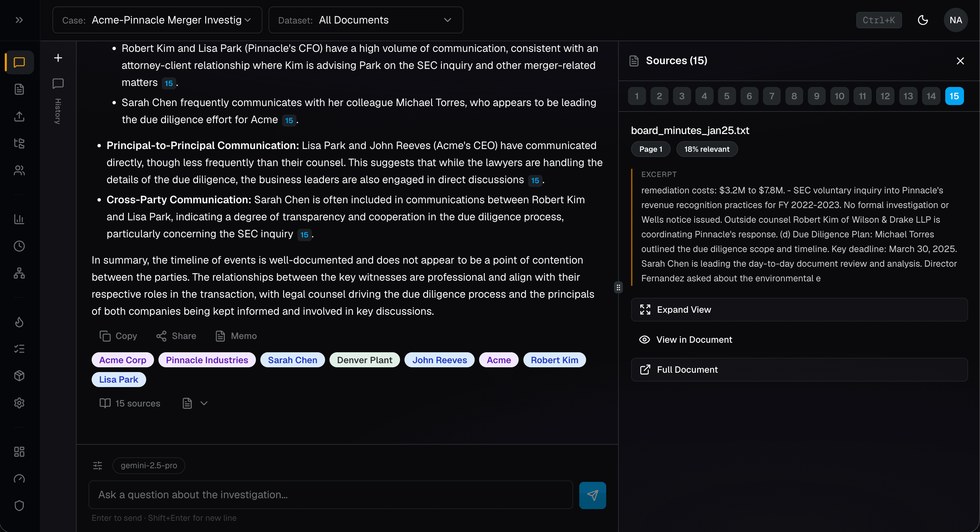Open the network hierarchy icon in sidebar

tap(19, 273)
